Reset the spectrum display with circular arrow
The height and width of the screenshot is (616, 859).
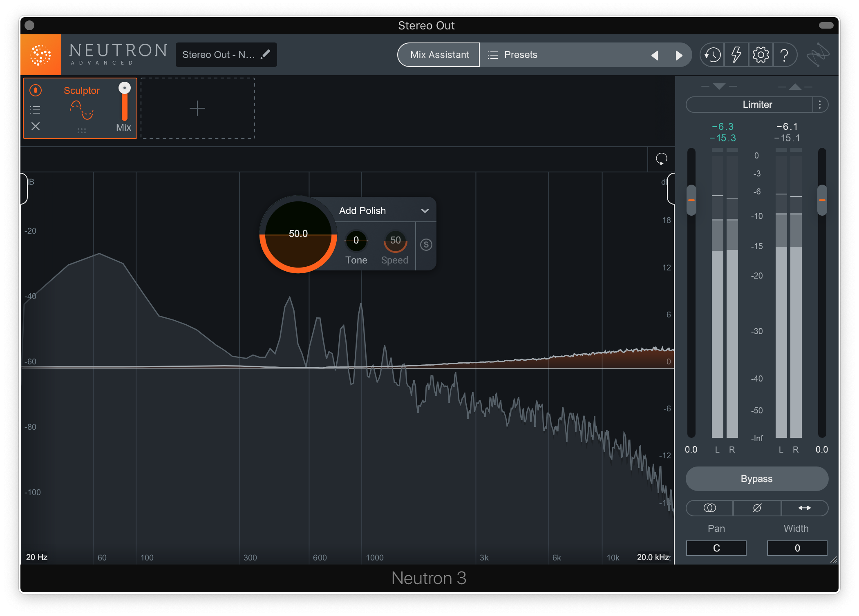pos(661,159)
